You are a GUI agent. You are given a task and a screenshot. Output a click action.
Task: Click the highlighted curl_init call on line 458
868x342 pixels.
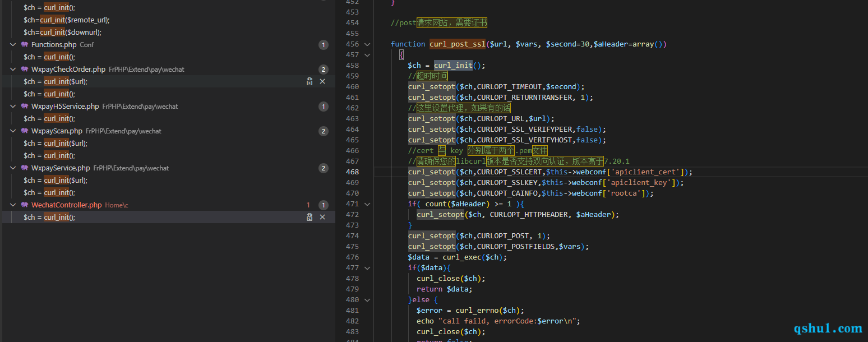click(453, 65)
